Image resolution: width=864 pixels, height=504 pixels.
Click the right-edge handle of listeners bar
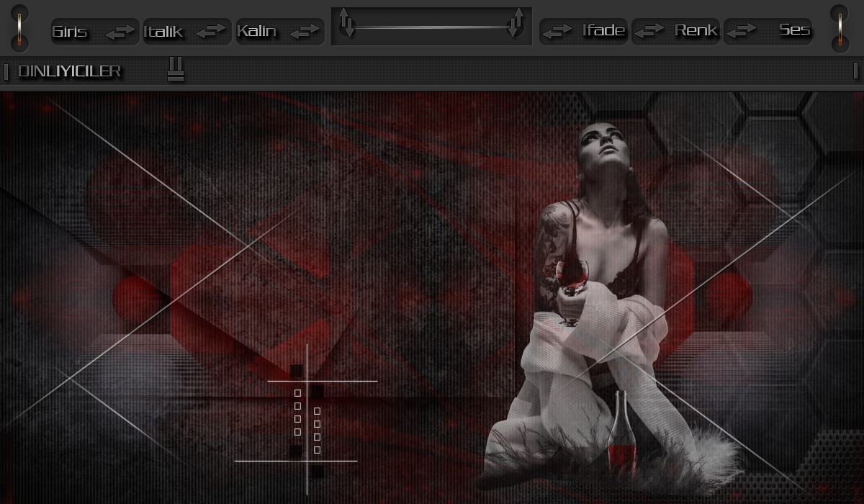(855, 71)
